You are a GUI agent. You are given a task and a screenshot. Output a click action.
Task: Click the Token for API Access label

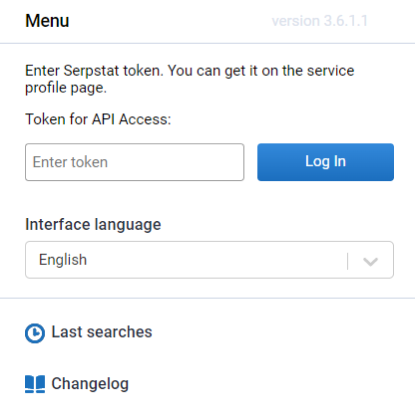[98, 119]
